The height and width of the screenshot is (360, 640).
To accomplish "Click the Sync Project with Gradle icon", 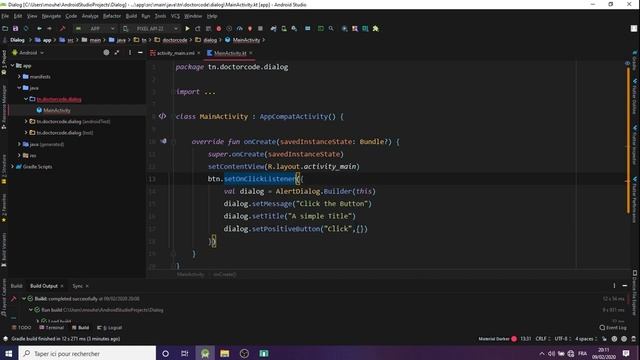I will click(x=273, y=29).
